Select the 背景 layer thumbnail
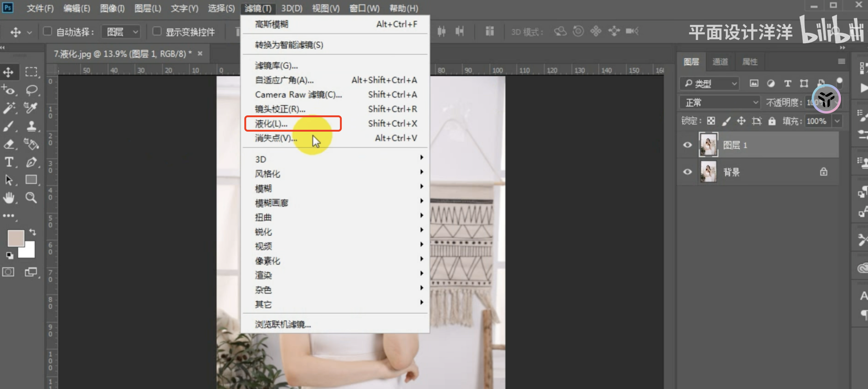 click(x=708, y=172)
